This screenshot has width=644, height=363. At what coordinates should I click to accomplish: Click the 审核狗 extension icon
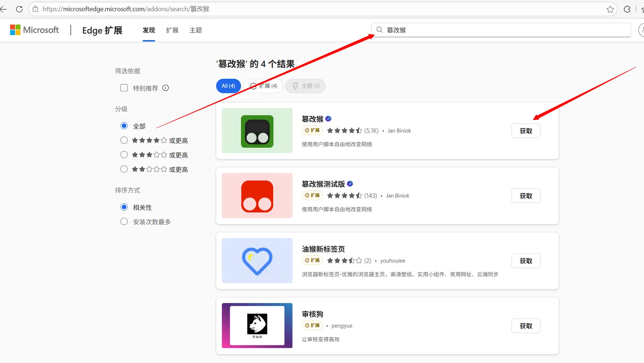point(257,325)
